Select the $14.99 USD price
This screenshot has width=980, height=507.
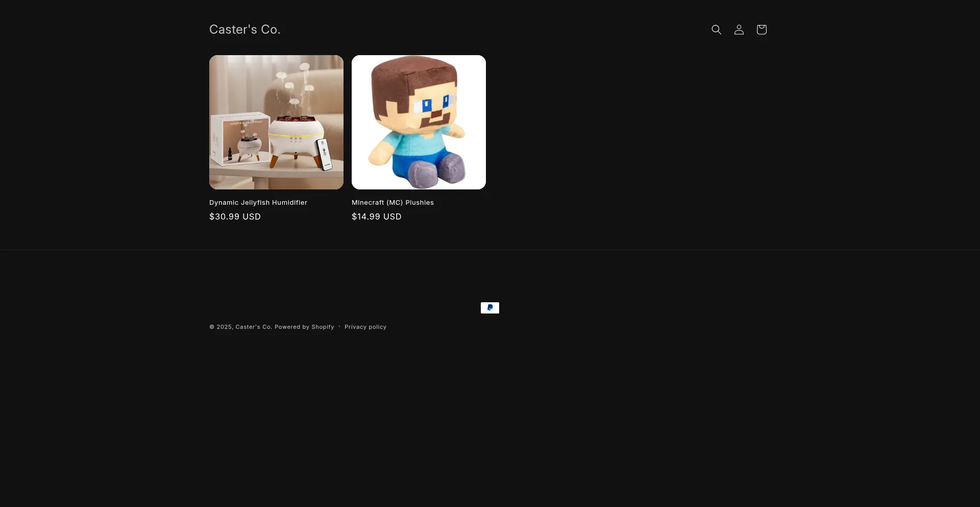point(376,216)
